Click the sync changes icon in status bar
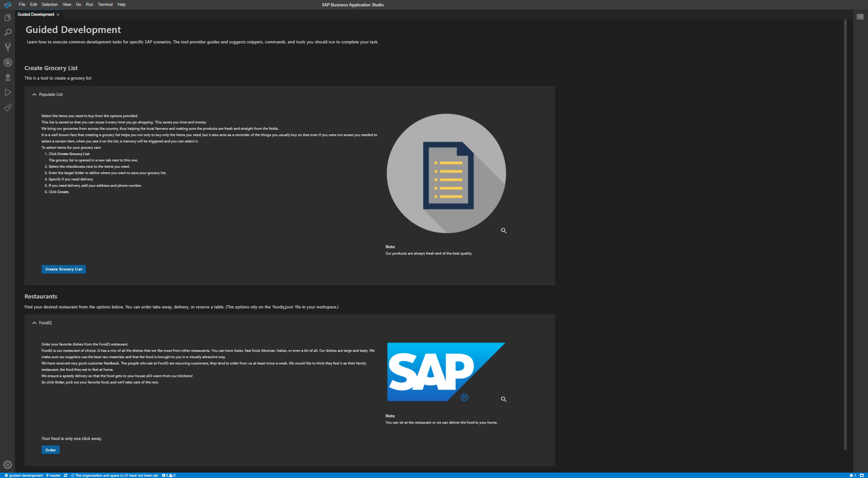Image resolution: width=868 pixels, height=478 pixels. click(66, 475)
